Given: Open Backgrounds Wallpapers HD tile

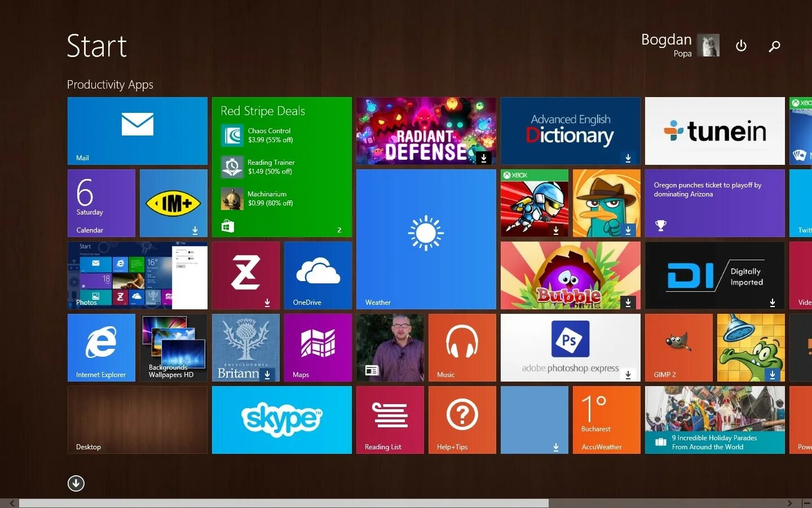Looking at the screenshot, I should click(174, 348).
